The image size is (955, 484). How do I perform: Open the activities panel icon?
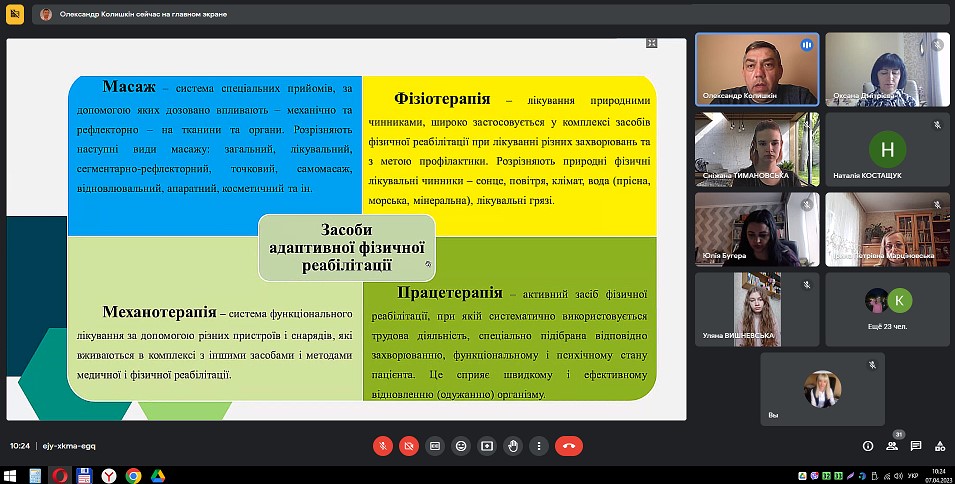(x=940, y=446)
